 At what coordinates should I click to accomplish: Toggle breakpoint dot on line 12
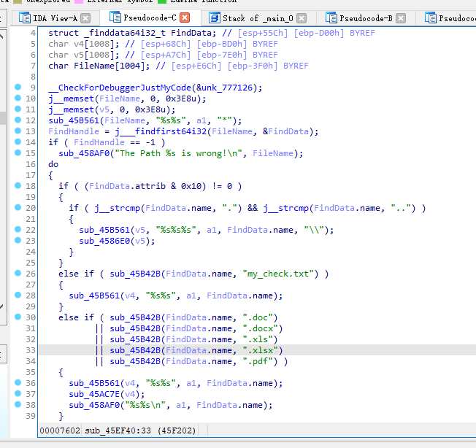tap(18, 120)
